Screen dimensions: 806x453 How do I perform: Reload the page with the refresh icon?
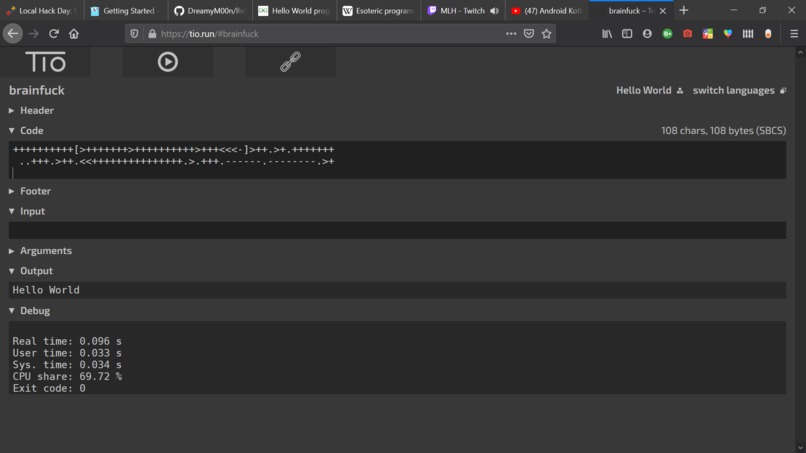pos(53,33)
